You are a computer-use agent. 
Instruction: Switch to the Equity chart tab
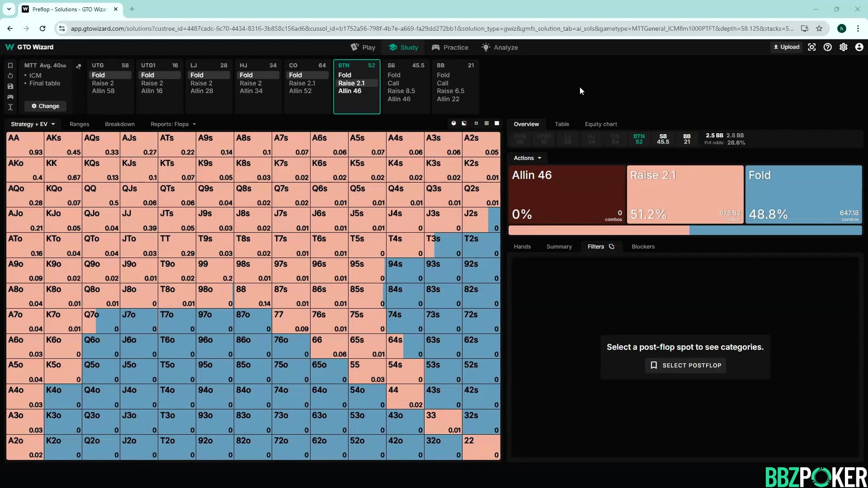pos(600,124)
